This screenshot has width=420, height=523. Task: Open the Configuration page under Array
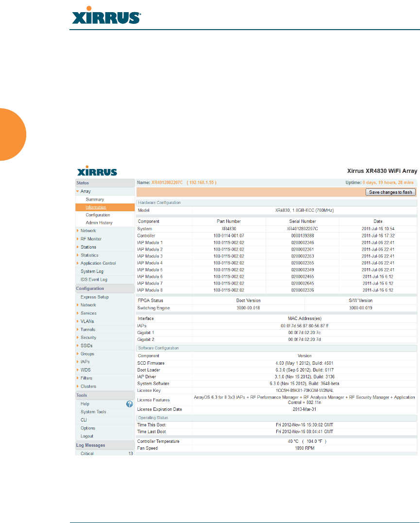click(98, 215)
